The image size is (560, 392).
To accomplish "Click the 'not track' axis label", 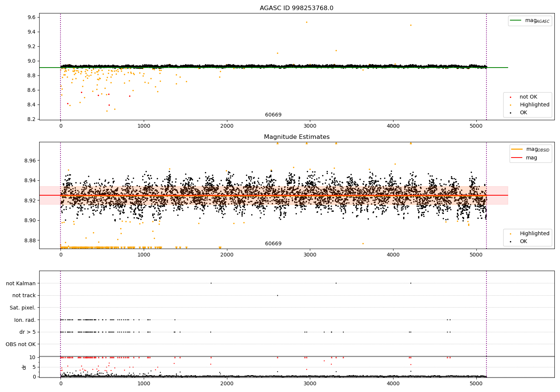I will 24,296.
